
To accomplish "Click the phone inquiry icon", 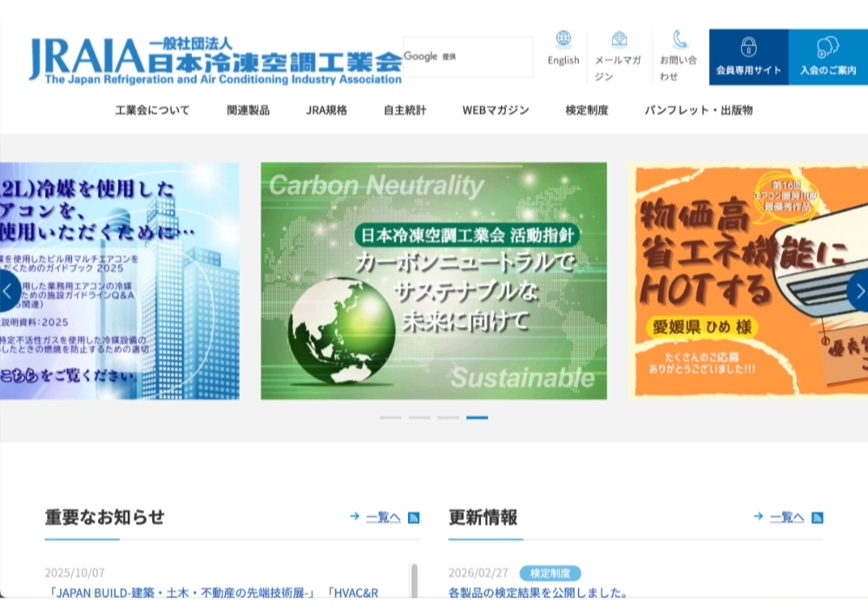I will 680,39.
